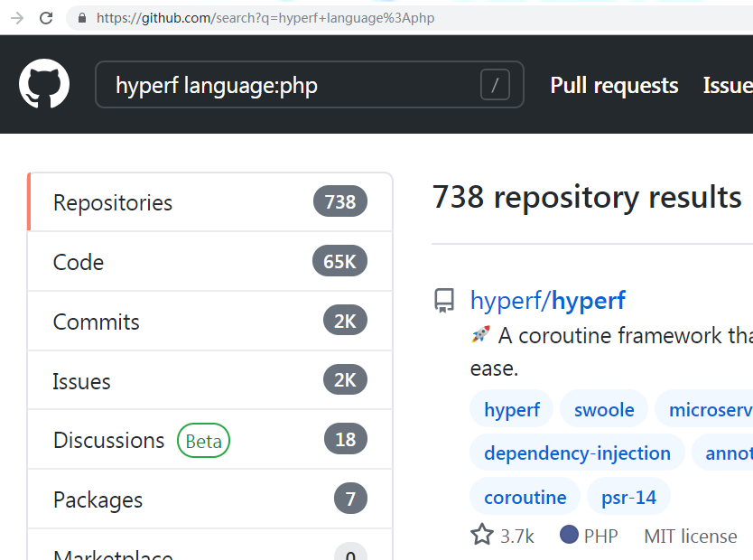Image resolution: width=753 pixels, height=560 pixels.
Task: Click the repository icon beside hyperf/hyperf
Action: tap(444, 301)
